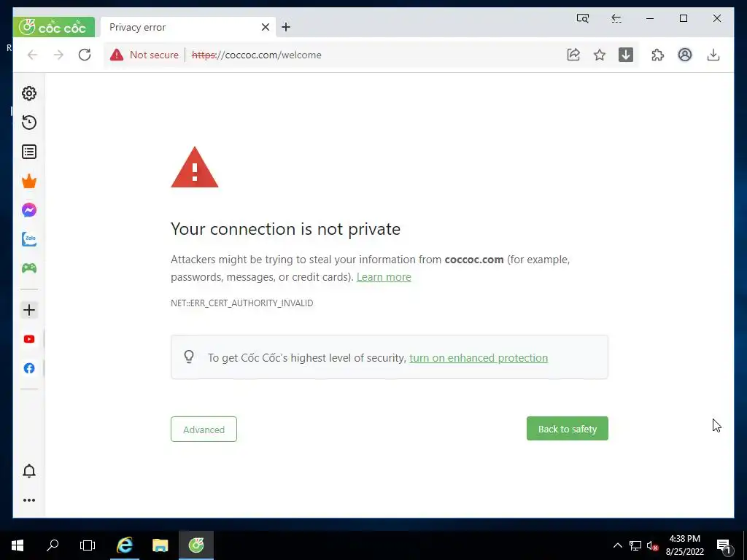Click Cốc Cốc browser taskbar icon

(196, 545)
